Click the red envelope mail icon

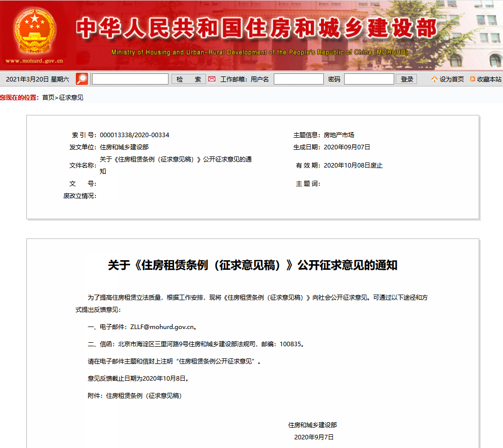[x=212, y=79]
